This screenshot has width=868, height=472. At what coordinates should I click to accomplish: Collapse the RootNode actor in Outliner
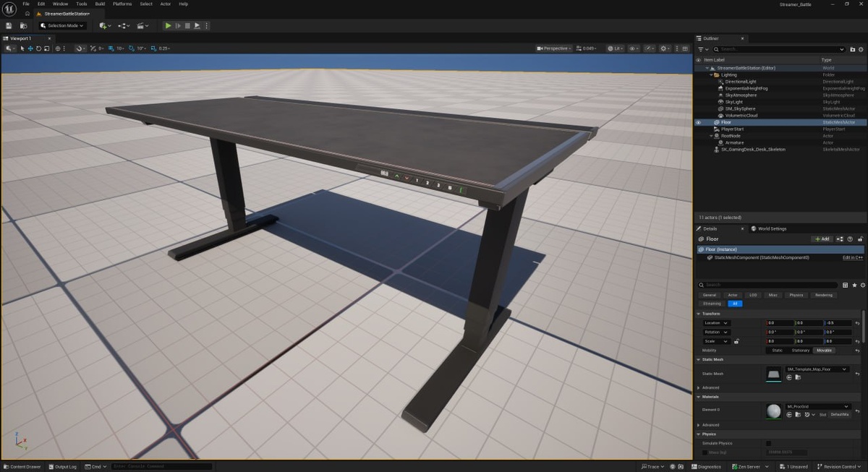coord(710,136)
